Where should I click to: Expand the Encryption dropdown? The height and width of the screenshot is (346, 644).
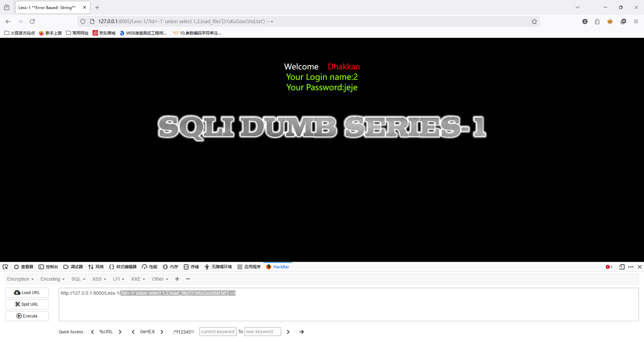point(20,279)
